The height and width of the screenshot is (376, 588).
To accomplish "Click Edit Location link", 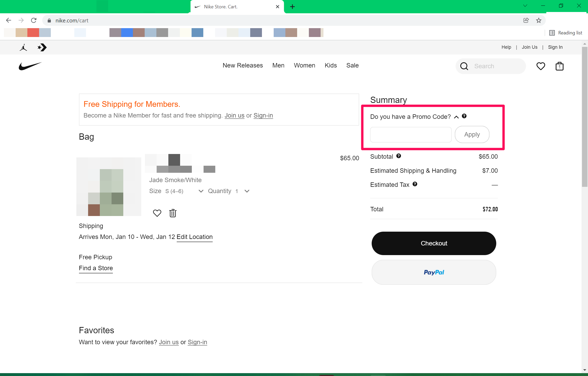I will [195, 237].
